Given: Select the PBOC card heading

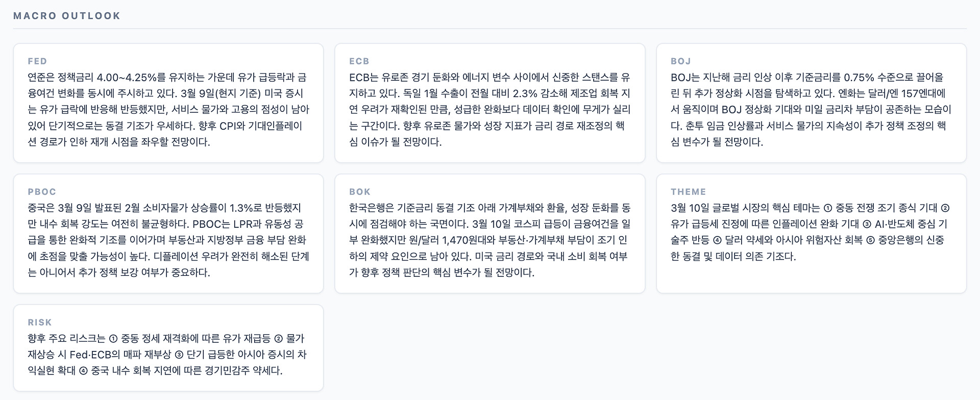Looking at the screenshot, I should click(x=42, y=192).
